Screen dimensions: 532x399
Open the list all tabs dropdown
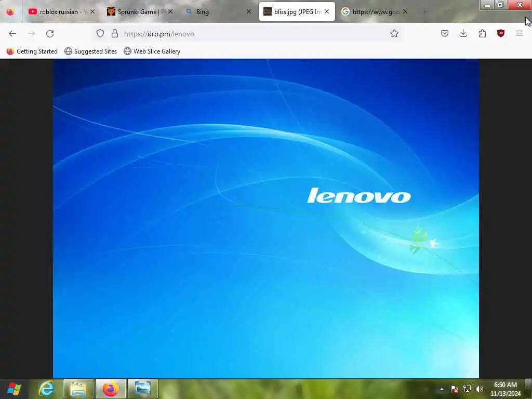point(446,12)
